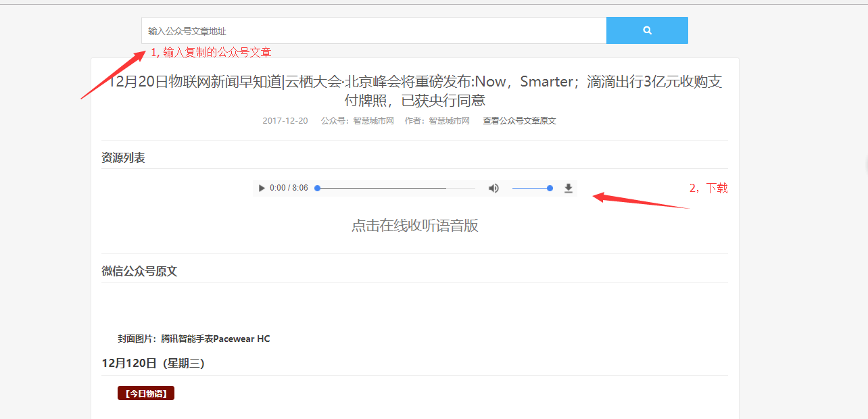Click the 微信公众号原文 section heading
The height and width of the screenshot is (419, 868).
tap(139, 271)
